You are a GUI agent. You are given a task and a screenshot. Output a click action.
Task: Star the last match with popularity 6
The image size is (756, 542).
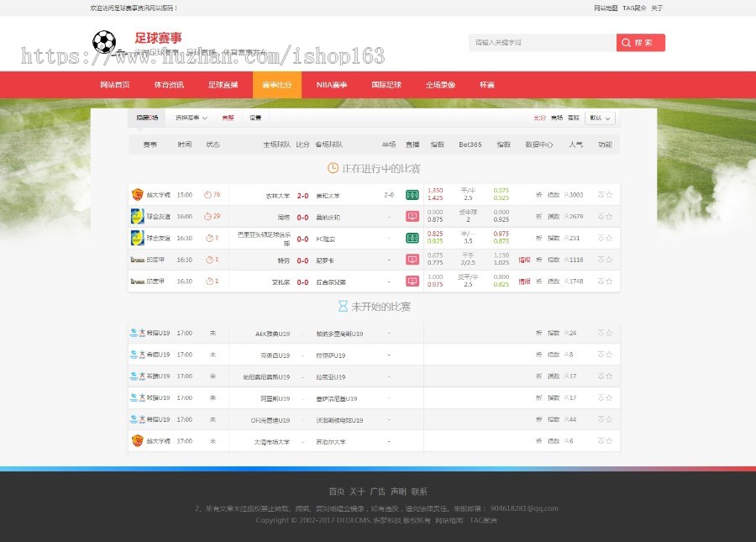(609, 440)
